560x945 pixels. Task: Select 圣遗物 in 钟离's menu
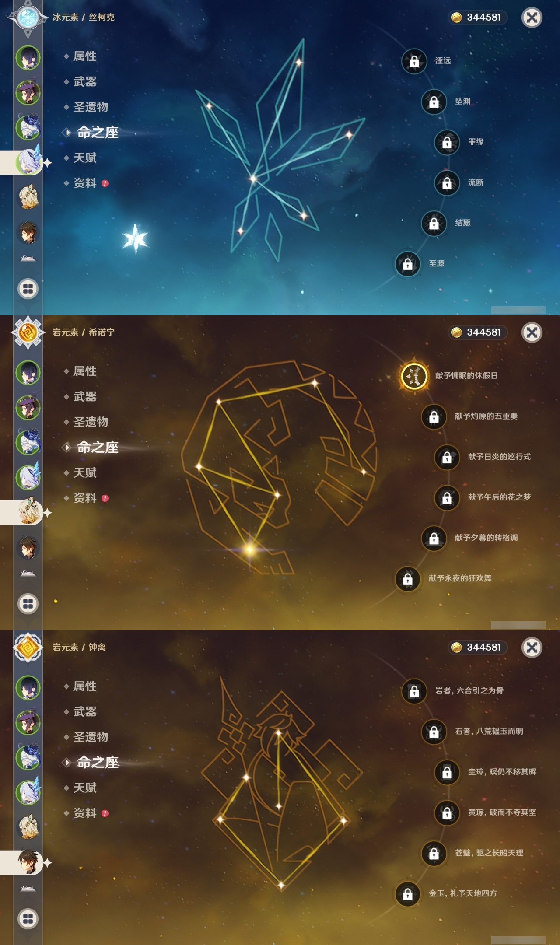[91, 737]
